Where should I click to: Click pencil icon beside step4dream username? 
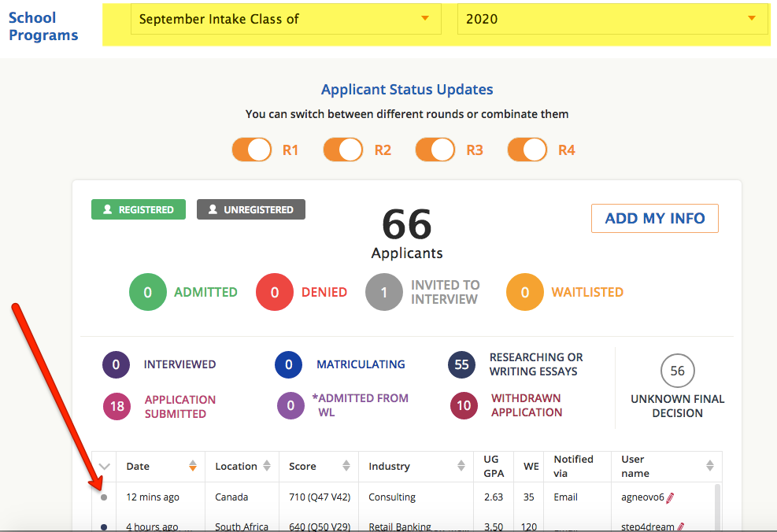(680, 526)
